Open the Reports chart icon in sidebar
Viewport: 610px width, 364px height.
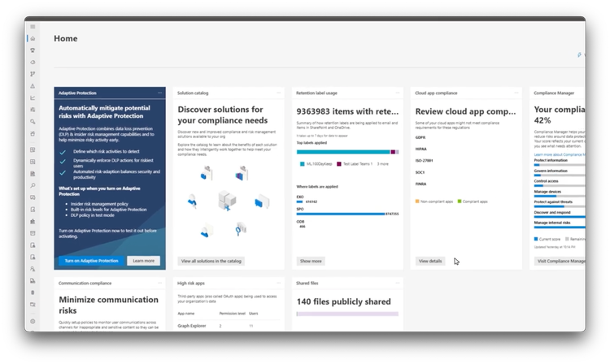33,97
